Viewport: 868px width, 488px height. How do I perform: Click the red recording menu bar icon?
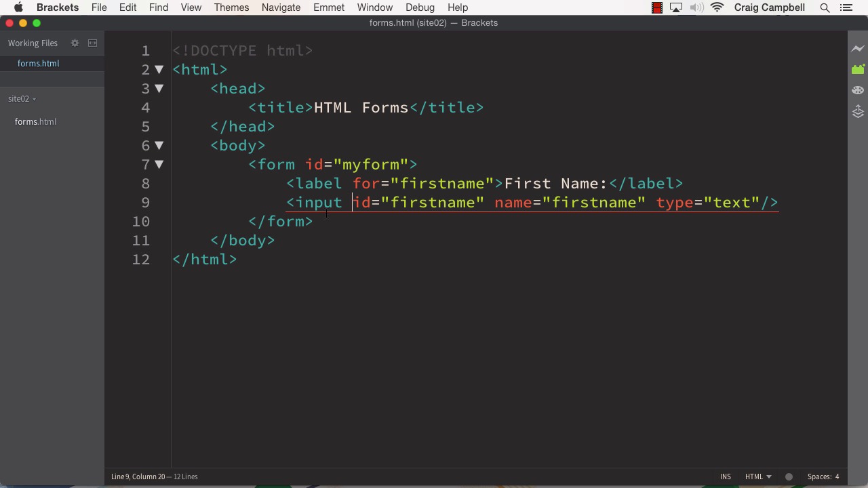656,7
